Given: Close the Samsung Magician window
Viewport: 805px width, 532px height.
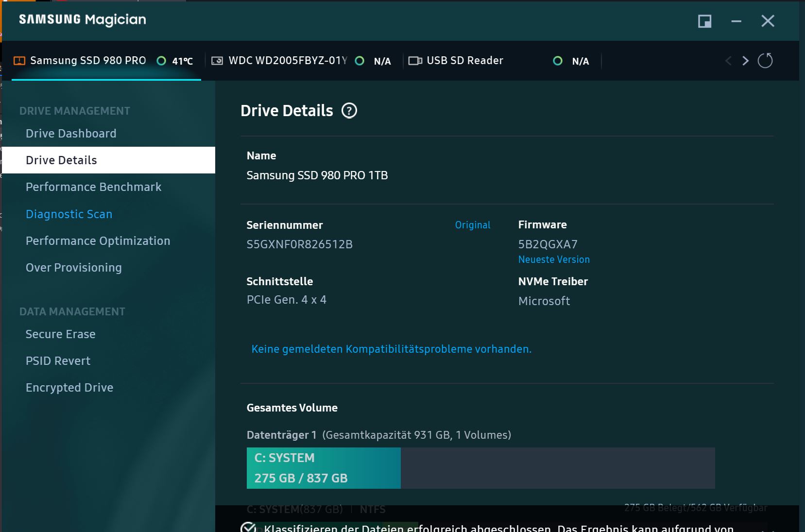Looking at the screenshot, I should [768, 21].
